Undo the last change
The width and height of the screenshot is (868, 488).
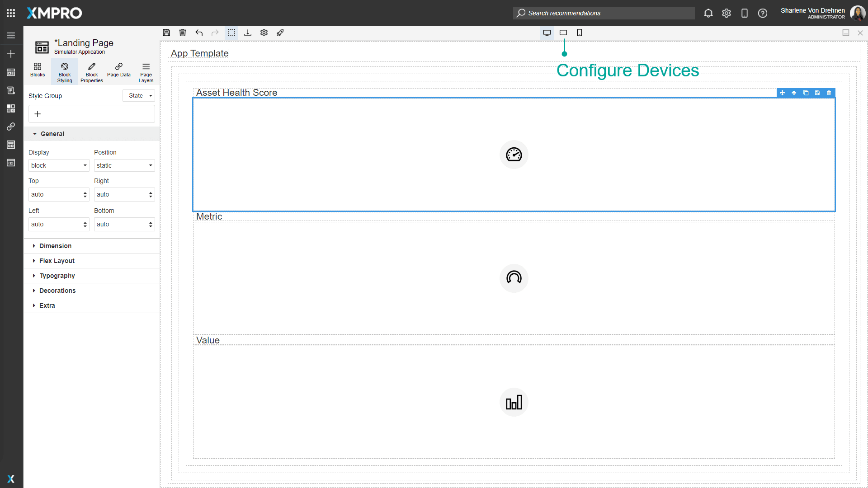(x=199, y=33)
